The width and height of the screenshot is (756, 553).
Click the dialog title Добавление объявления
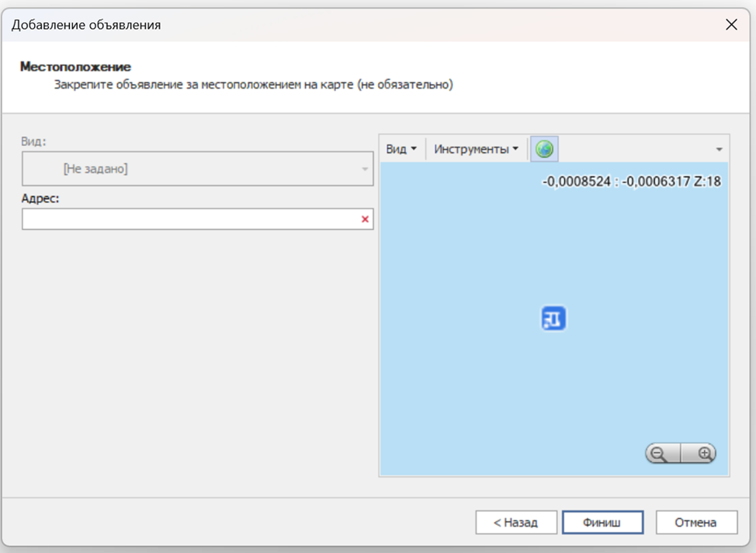tap(86, 25)
